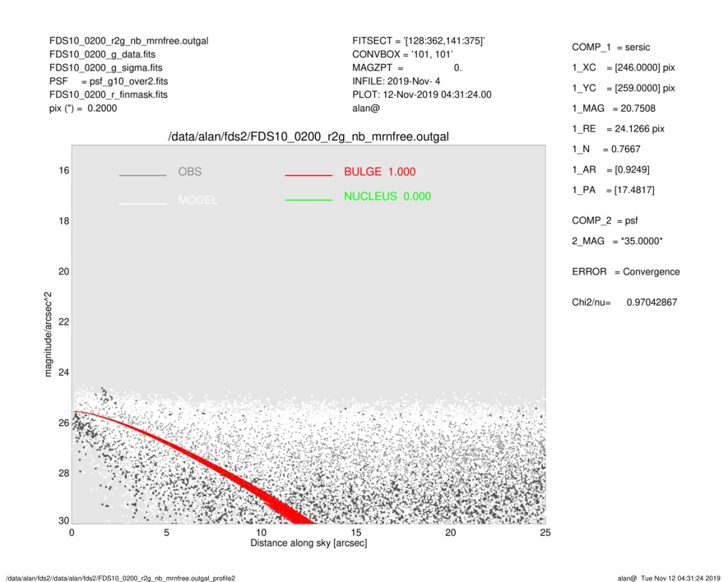Click the MAGZPT = 0. line
Viewport: 728px width, 582px height.
(406, 67)
